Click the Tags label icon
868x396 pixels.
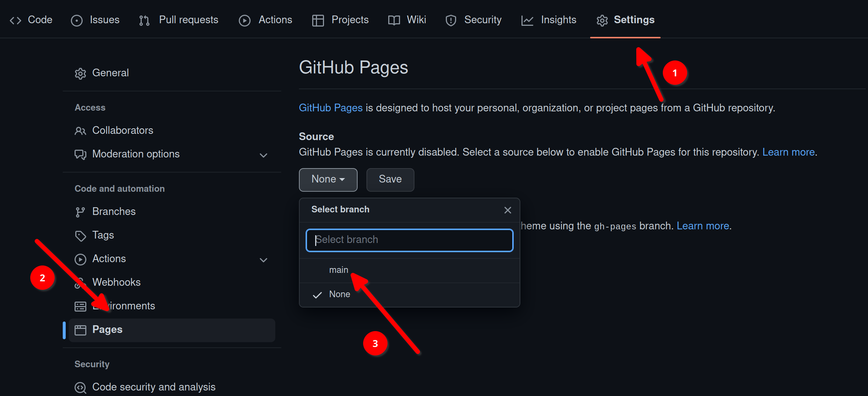(x=80, y=236)
